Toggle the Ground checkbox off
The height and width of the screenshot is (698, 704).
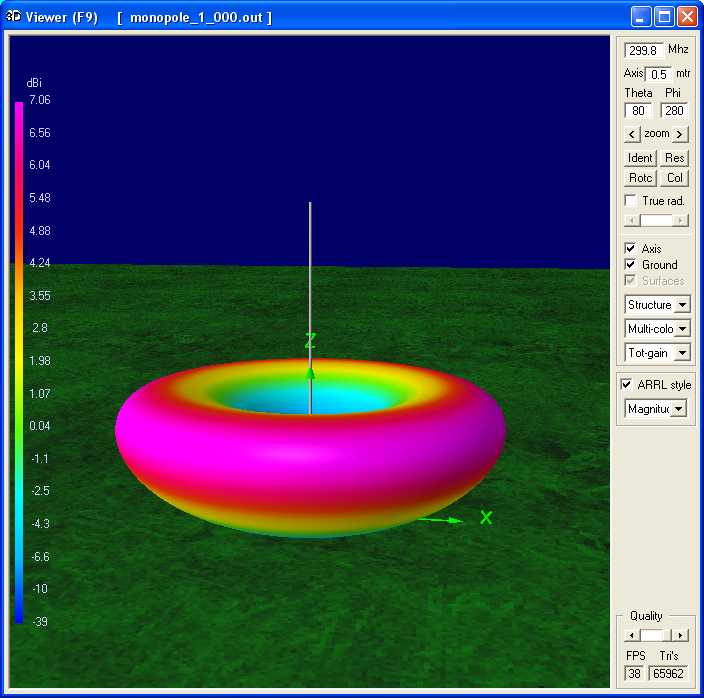tap(630, 265)
